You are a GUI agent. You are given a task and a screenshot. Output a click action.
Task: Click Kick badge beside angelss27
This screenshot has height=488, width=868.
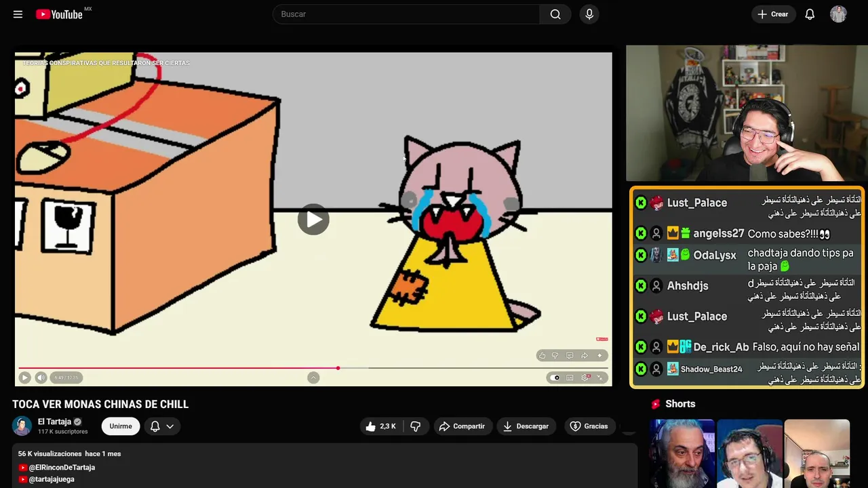point(641,233)
